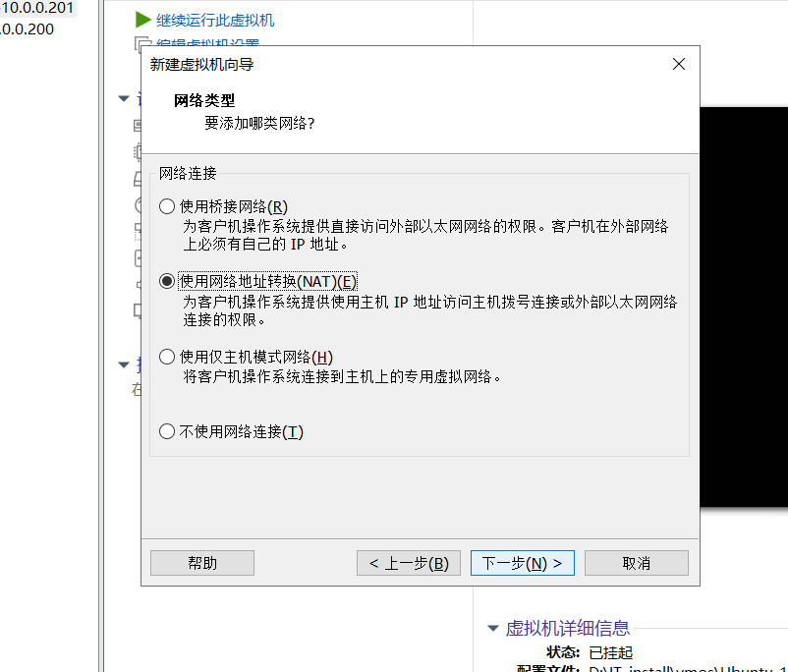Close the new VM wizard dialog
This screenshot has width=788, height=672.
pos(678,64)
